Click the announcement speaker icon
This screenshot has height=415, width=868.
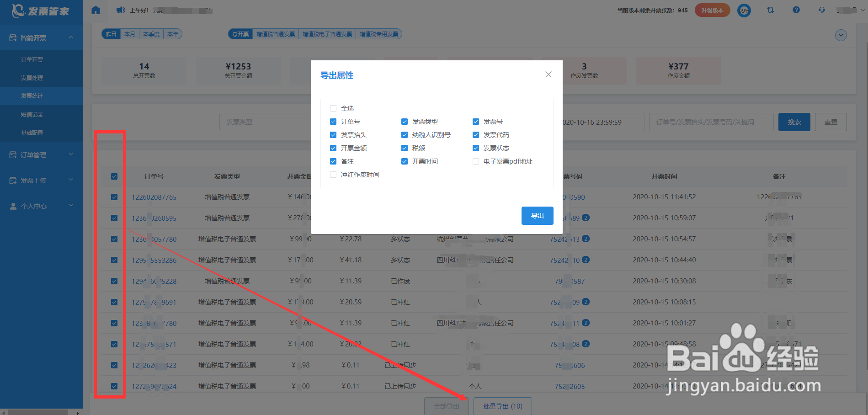[120, 10]
